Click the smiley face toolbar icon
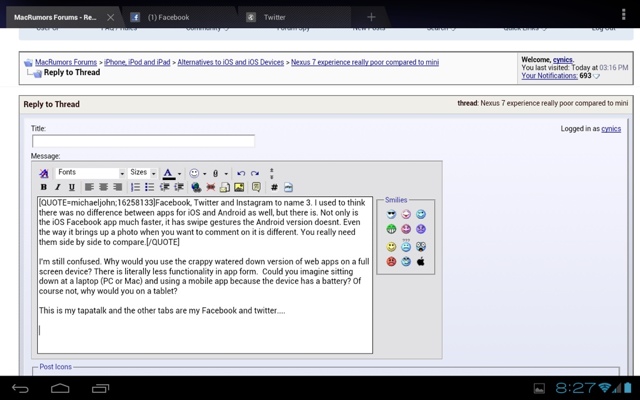 (194, 173)
